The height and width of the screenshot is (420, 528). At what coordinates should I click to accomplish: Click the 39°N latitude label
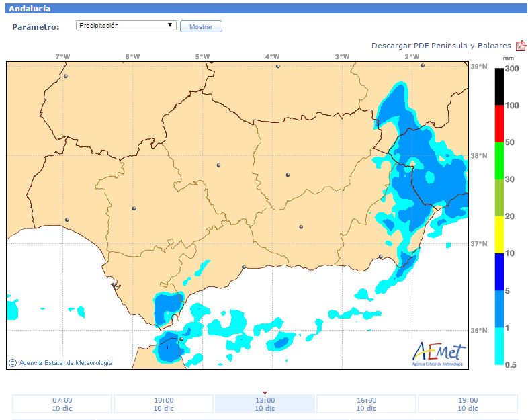(479, 66)
